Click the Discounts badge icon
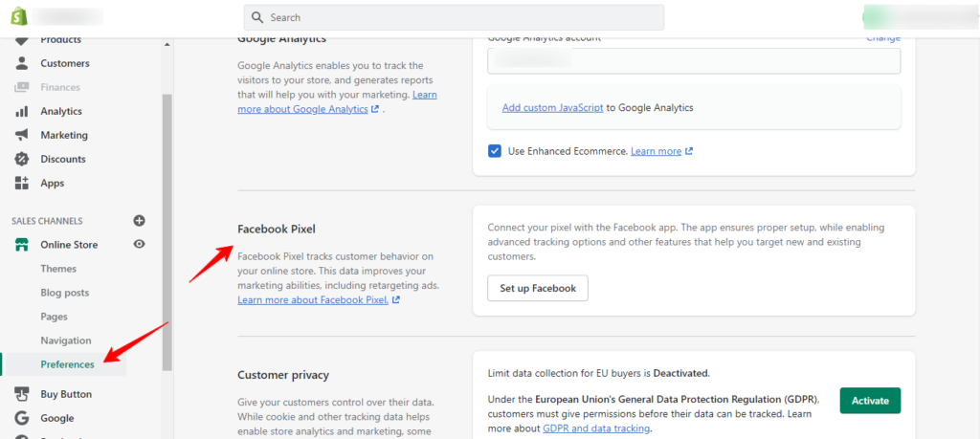 22,159
